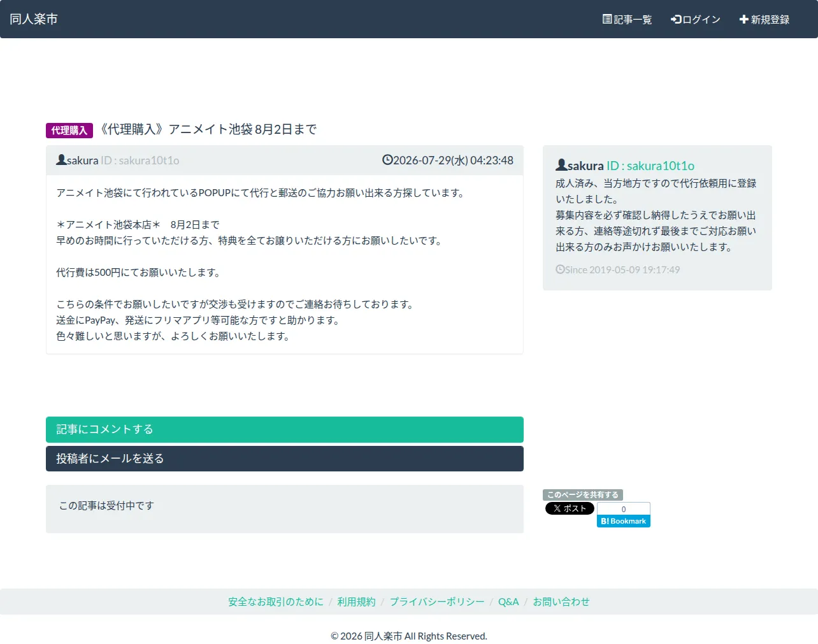Click the user icon beside sakura in post header
Image resolution: width=818 pixels, height=644 pixels.
(61, 160)
